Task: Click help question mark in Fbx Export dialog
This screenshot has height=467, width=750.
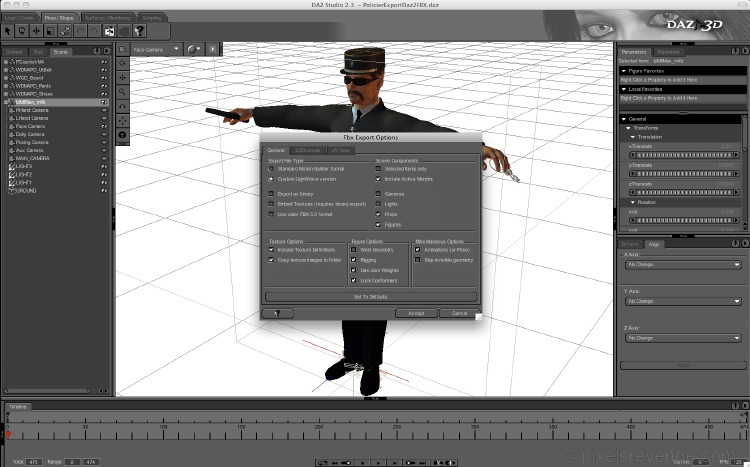Action: 277,313
